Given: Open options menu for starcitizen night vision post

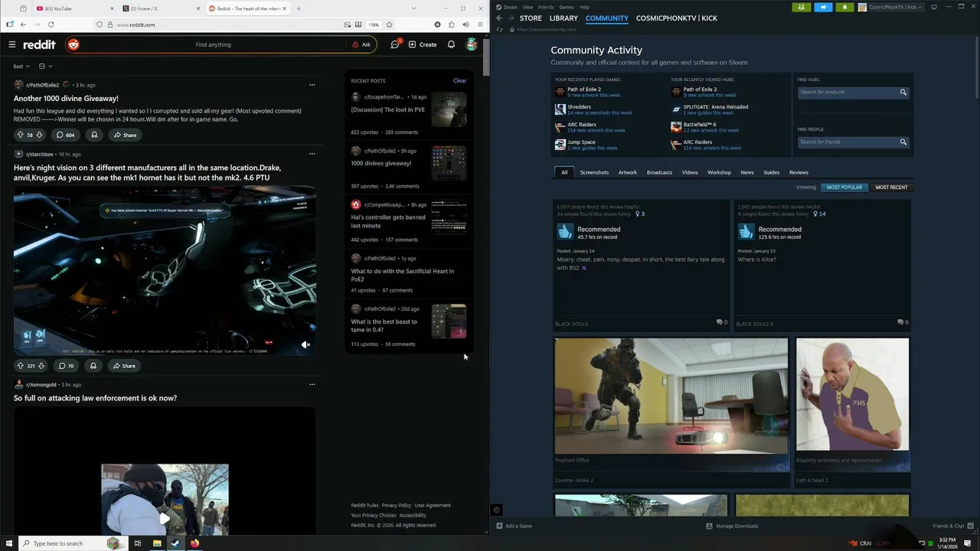Looking at the screenshot, I should click(312, 154).
